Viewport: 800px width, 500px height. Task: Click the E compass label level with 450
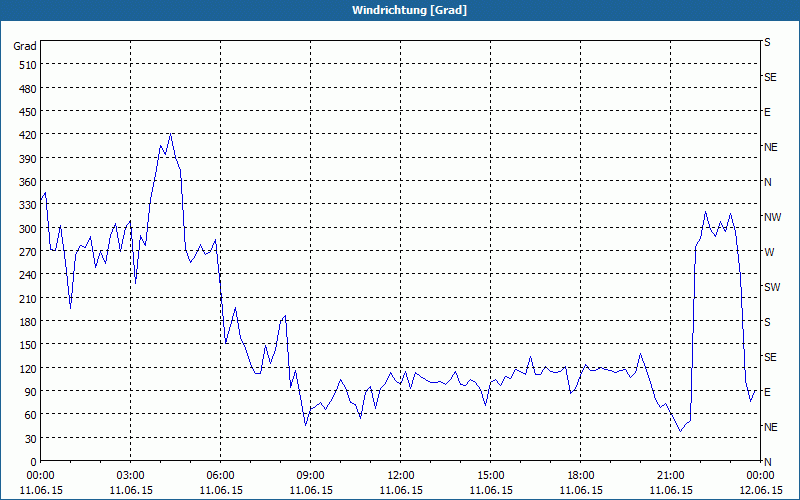[x=767, y=112]
